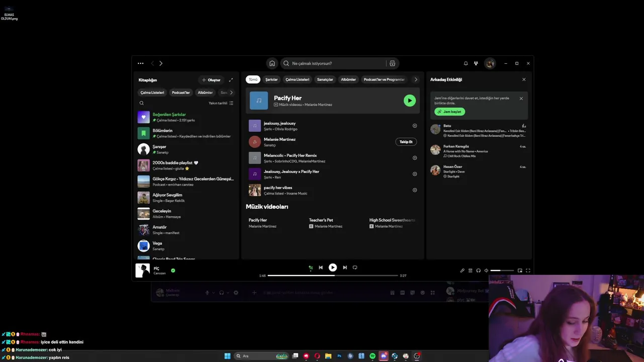Toggle repeat mode

(x=355, y=267)
